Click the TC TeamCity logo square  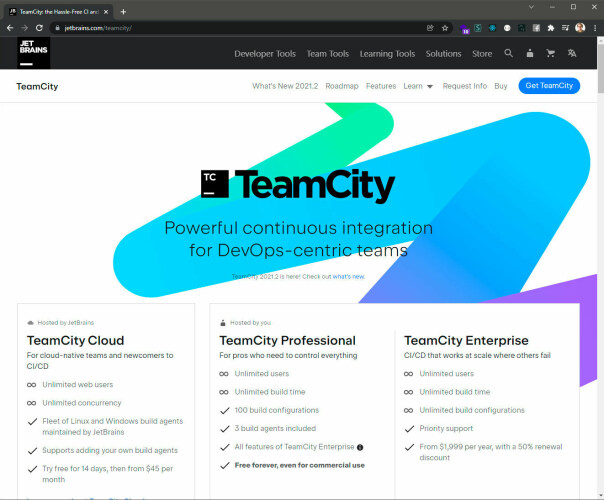[x=215, y=184]
